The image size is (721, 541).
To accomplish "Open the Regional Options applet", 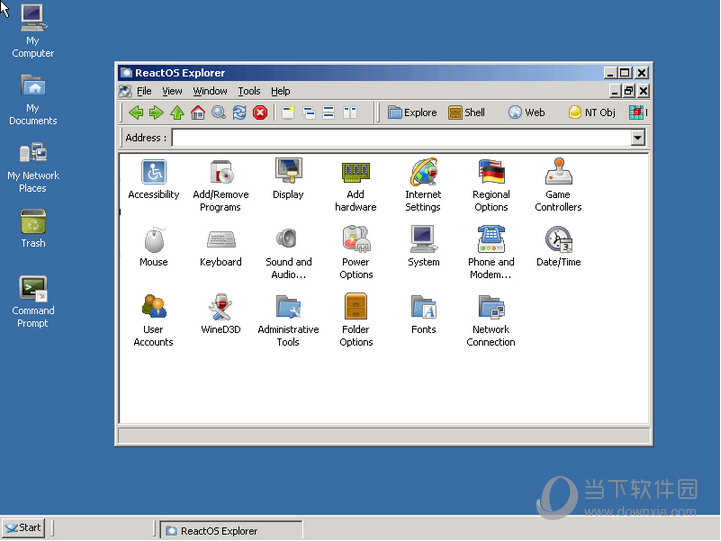I will tap(491, 172).
